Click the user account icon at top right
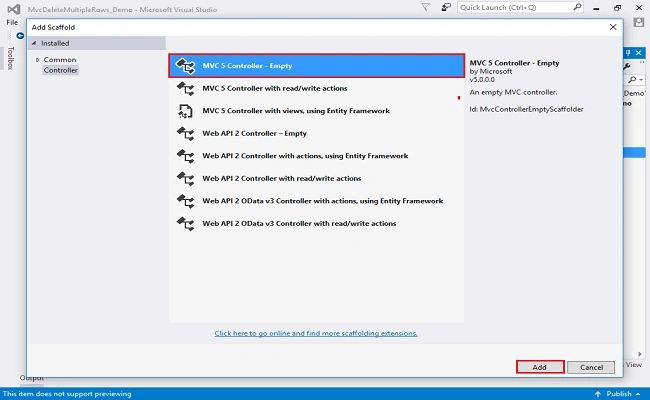Screen dimensions: 650x400 [x=639, y=22]
